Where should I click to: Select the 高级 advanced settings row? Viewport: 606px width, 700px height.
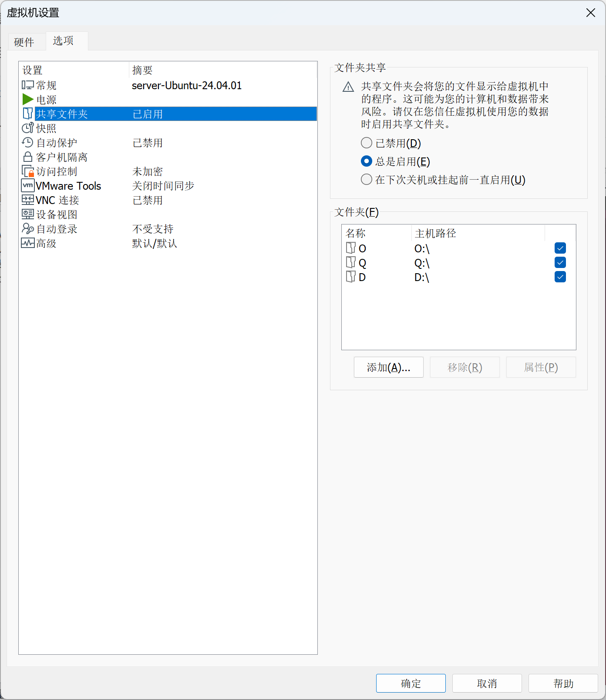(46, 244)
